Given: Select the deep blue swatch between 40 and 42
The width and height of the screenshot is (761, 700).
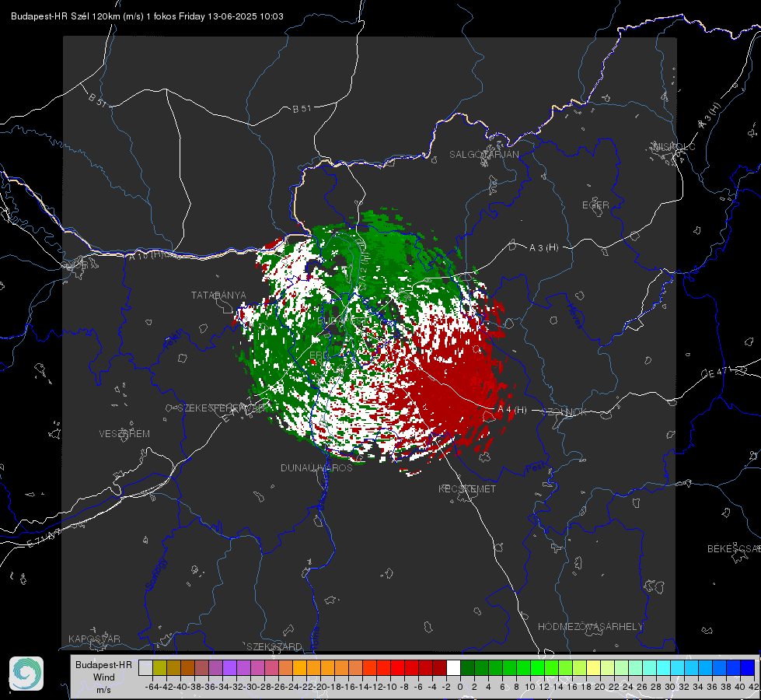Looking at the screenshot, I should 747,667.
